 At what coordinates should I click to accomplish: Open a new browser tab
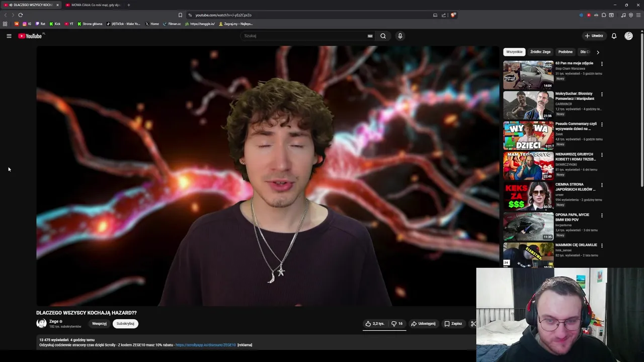(128, 5)
